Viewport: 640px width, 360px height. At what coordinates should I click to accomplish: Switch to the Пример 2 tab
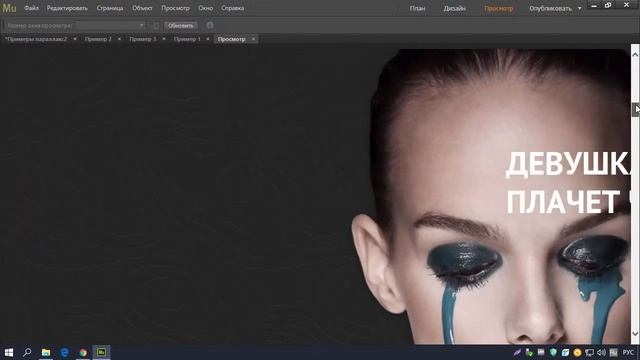(x=98, y=39)
